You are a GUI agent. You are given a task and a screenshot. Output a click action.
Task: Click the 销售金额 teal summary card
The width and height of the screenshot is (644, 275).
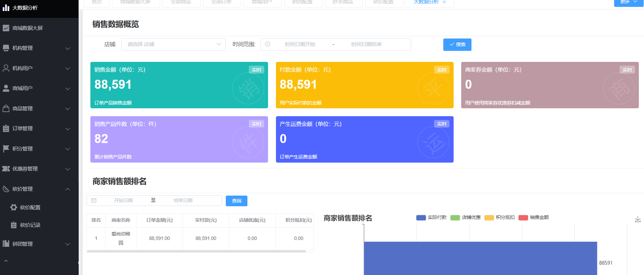(179, 85)
